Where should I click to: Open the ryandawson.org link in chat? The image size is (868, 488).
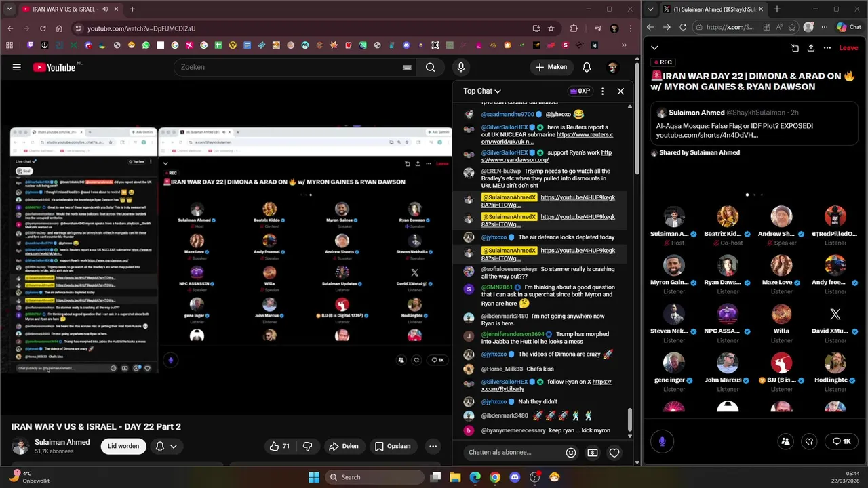(546, 156)
